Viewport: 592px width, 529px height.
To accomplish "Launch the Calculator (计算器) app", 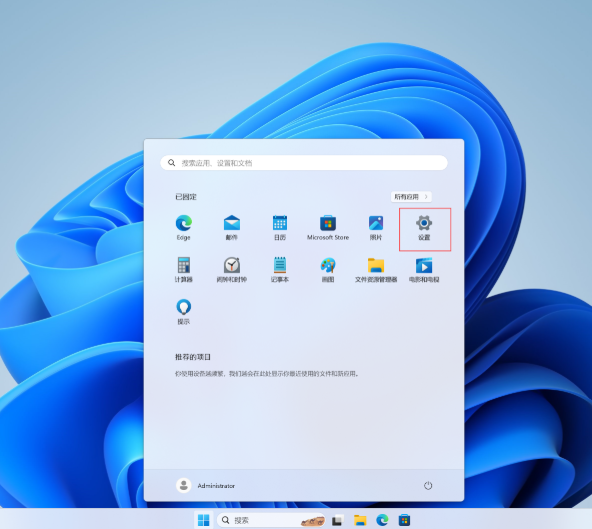I will point(183,270).
